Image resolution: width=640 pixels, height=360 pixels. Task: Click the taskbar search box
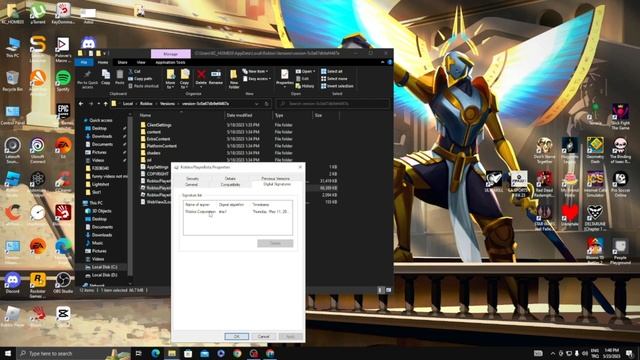[73, 353]
